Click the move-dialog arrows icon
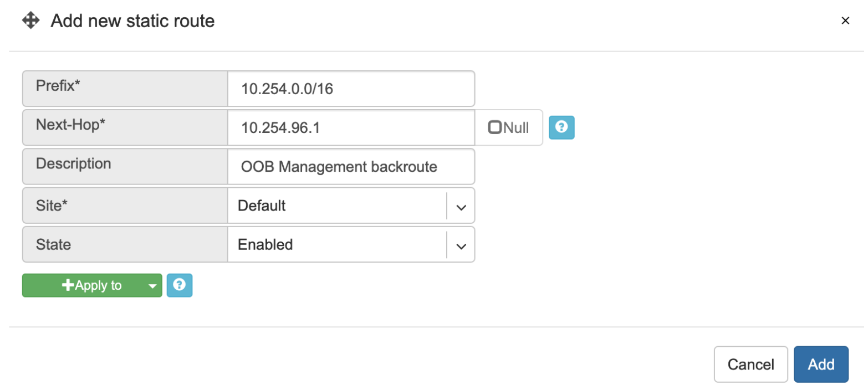 (x=30, y=21)
